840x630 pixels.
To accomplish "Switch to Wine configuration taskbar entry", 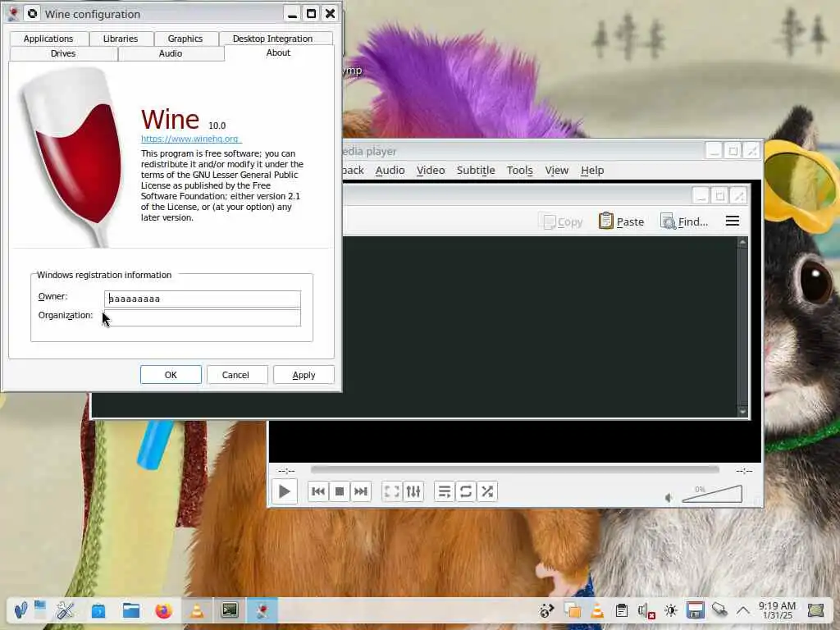I will pyautogui.click(x=262, y=610).
